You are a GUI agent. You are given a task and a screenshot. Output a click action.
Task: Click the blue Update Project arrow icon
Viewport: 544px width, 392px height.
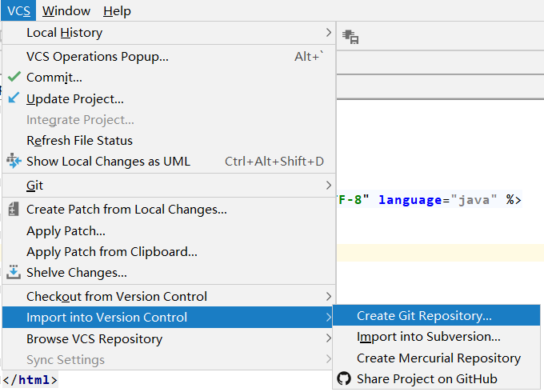pos(14,98)
